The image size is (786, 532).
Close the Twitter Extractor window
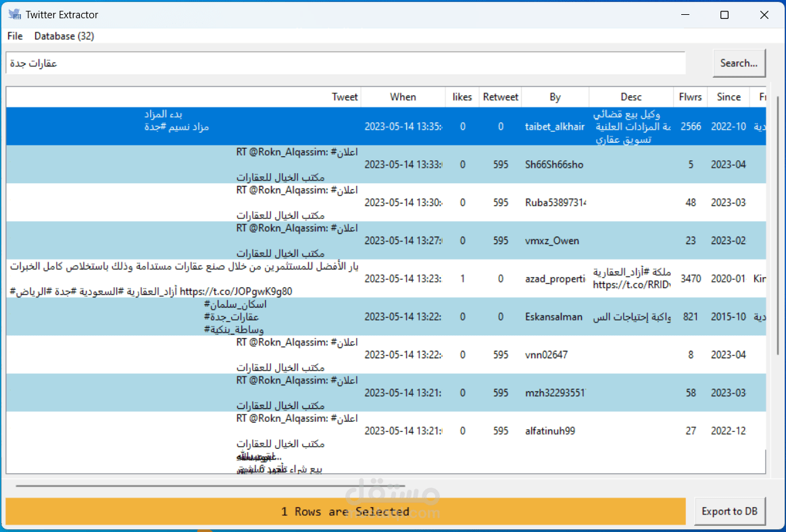(x=764, y=15)
